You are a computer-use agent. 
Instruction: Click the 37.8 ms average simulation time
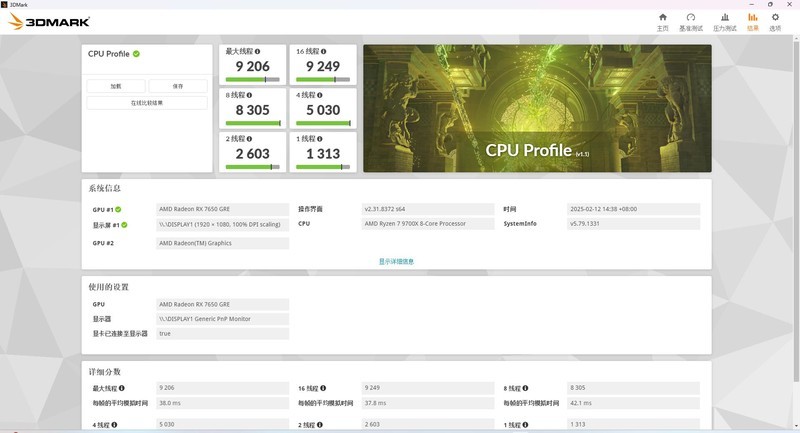click(x=428, y=403)
